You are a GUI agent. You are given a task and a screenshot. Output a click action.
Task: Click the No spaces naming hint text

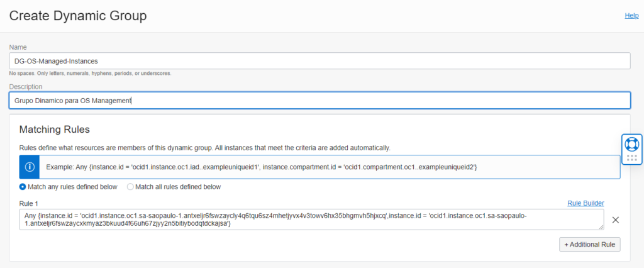(90, 74)
